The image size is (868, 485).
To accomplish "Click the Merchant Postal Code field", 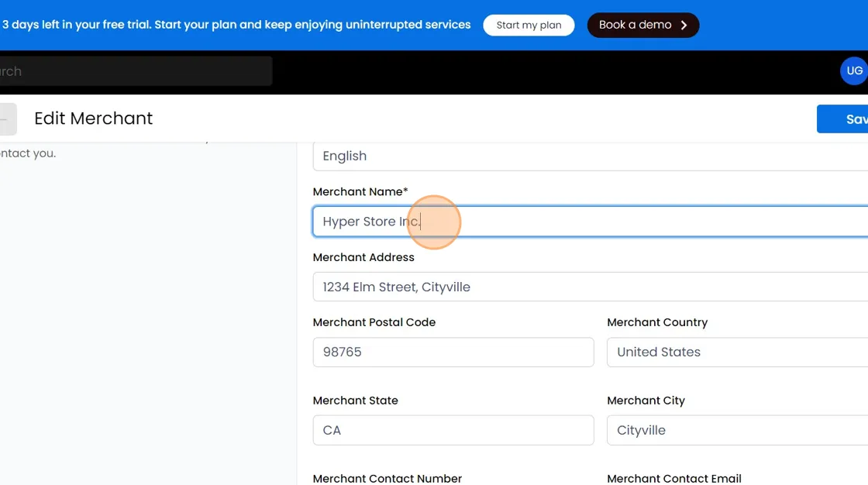I will point(453,352).
